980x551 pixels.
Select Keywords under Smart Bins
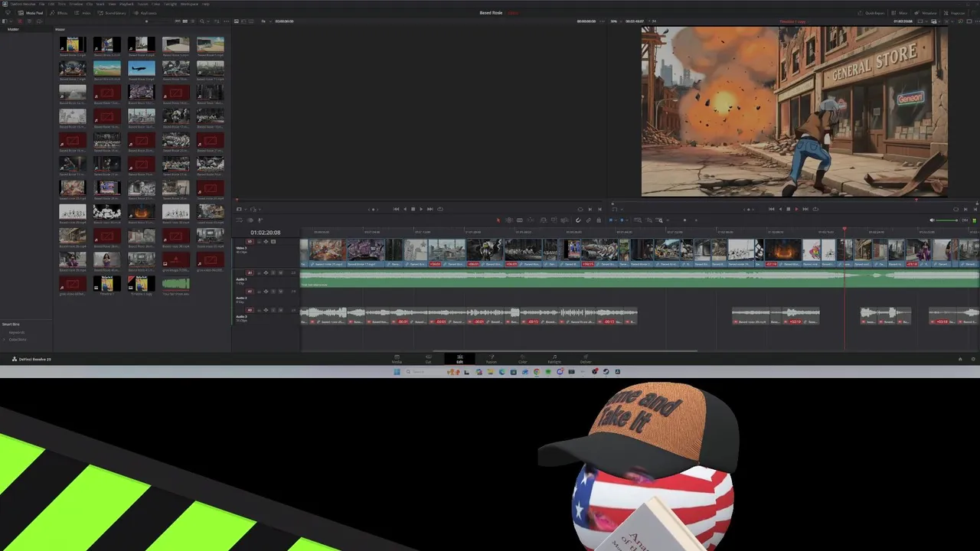16,332
